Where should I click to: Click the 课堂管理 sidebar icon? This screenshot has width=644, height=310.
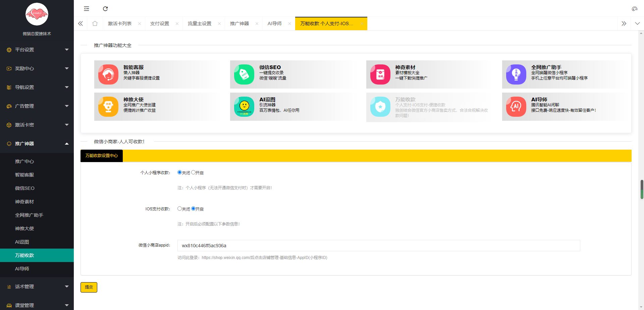9,305
